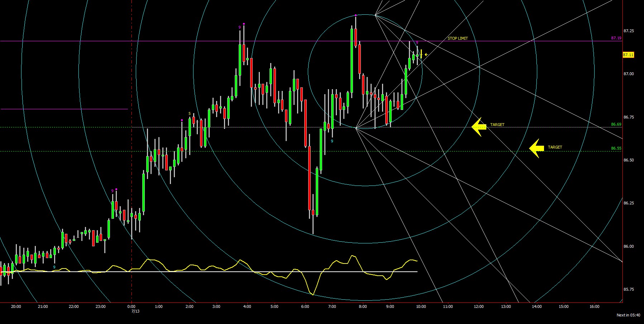
Task: Click the "Next in 05:40" countdown text
Action: (x=628, y=315)
